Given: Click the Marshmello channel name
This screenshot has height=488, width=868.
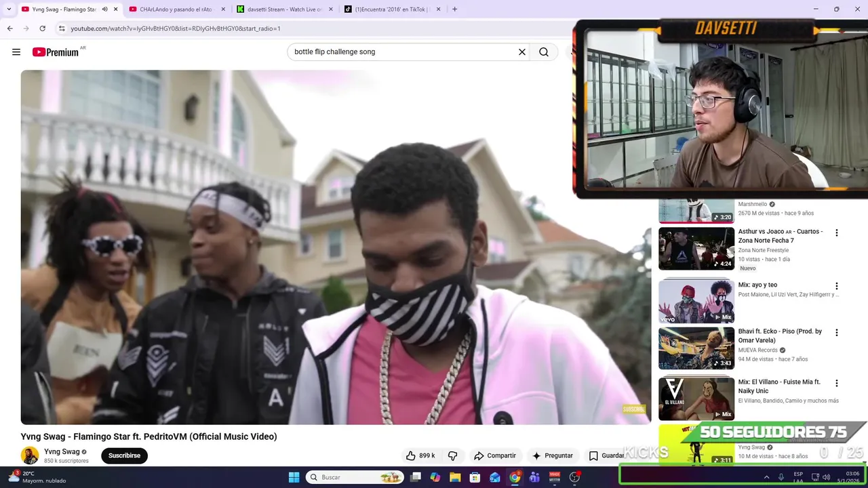Looking at the screenshot, I should [x=753, y=204].
